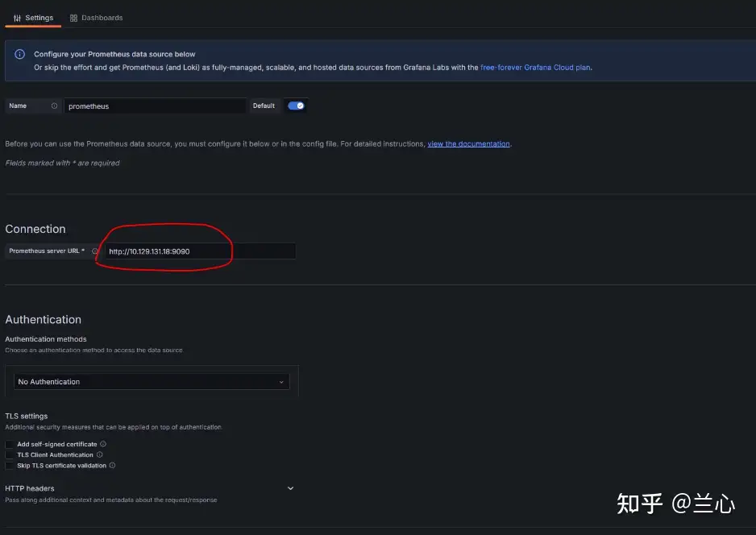Expand the HTTP headers section chevron
Screen dimensions: 756x535
[290, 488]
